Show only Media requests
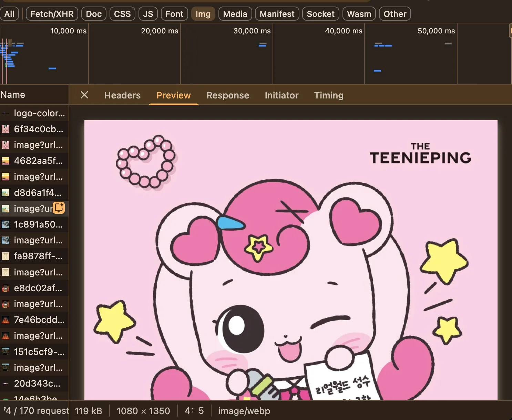Viewport: 512px width, 420px height. pyautogui.click(x=235, y=14)
